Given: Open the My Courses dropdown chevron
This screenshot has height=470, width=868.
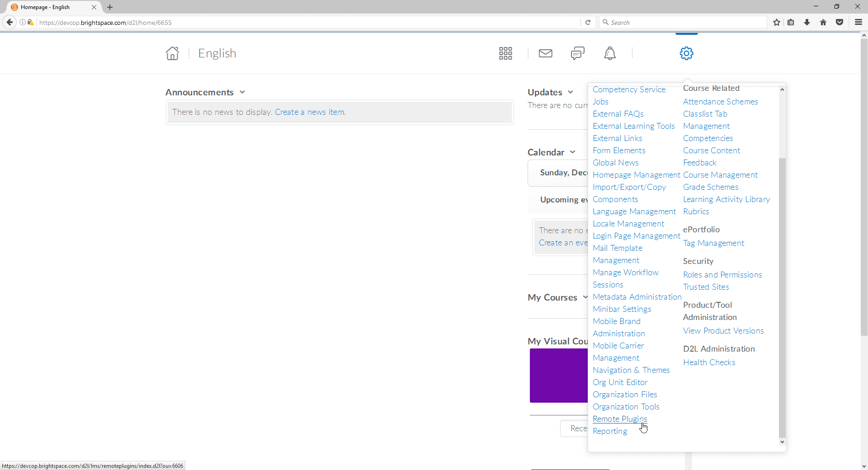Looking at the screenshot, I should (585, 297).
